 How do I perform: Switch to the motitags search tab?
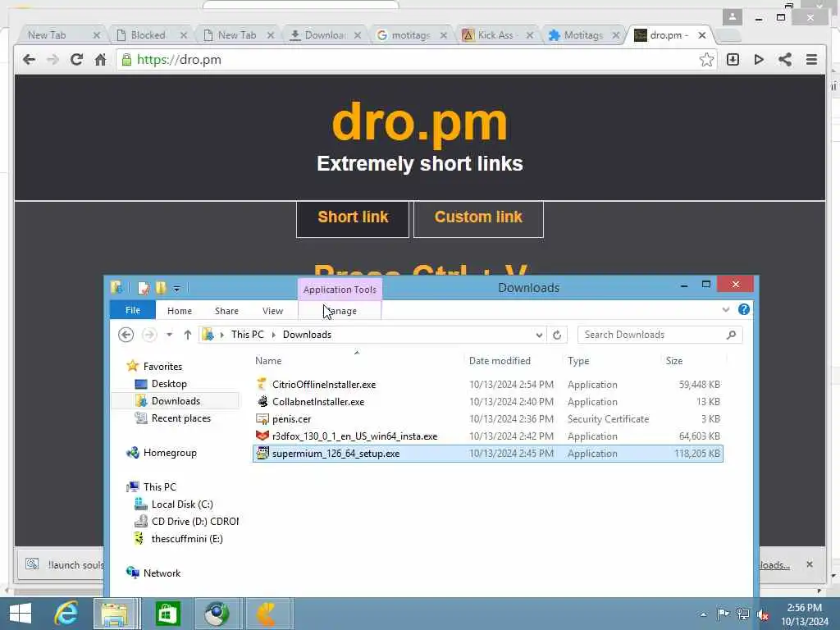(410, 35)
